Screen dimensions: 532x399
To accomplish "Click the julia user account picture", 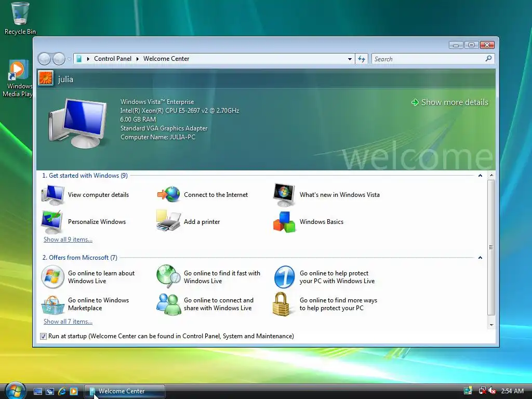I will tap(46, 78).
